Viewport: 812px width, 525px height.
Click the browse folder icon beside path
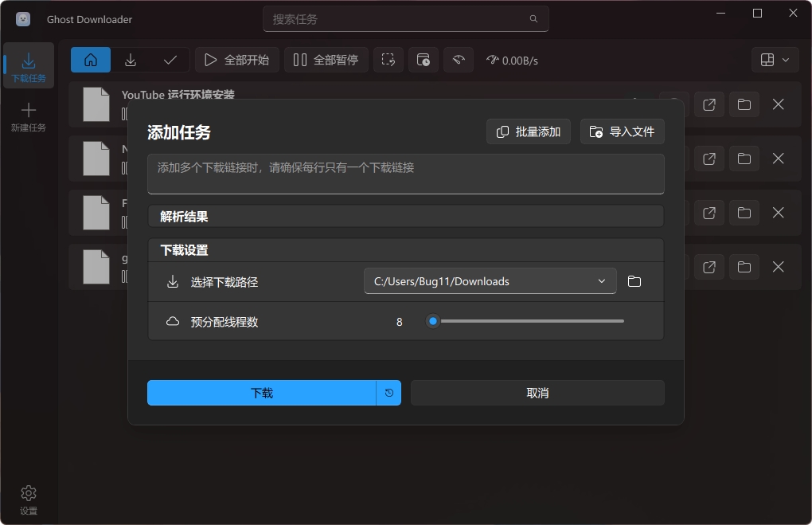[x=634, y=281]
